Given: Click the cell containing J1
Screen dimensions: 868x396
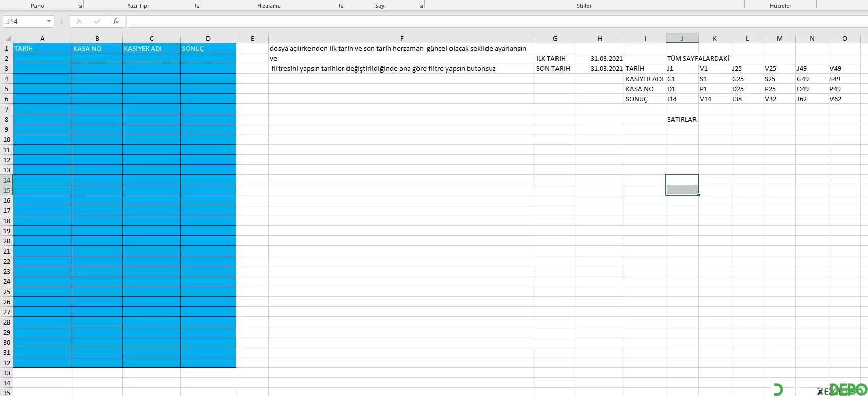Looking at the screenshot, I should (682, 68).
